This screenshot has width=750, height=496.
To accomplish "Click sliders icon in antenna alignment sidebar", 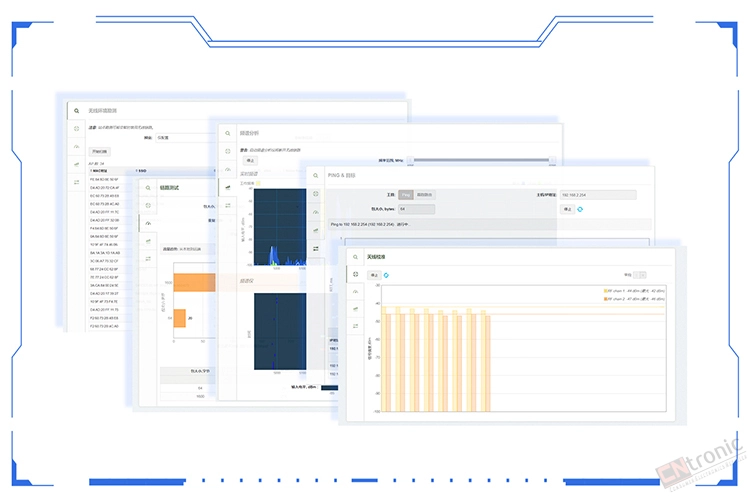I will point(355,326).
